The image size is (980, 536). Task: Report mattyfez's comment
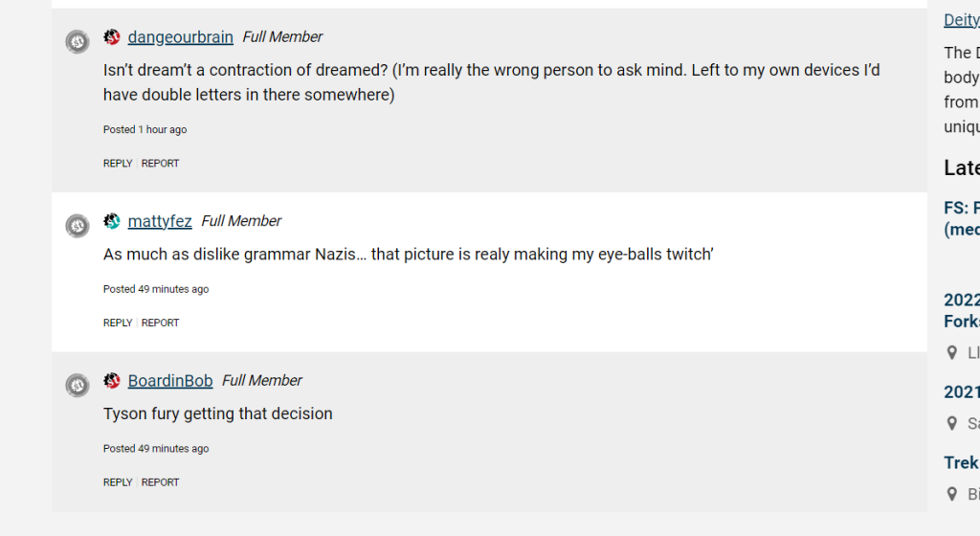160,324
